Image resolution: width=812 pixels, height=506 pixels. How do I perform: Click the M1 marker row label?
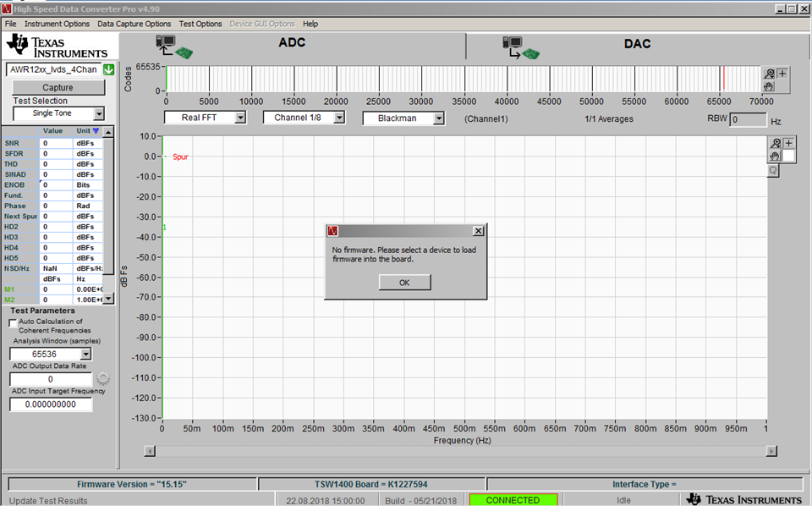(9, 289)
